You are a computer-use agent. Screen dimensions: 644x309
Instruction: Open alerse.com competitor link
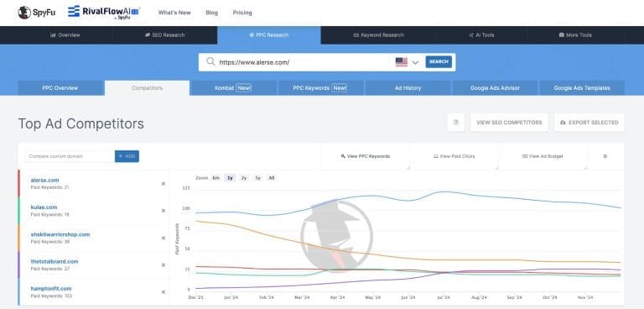(44, 181)
